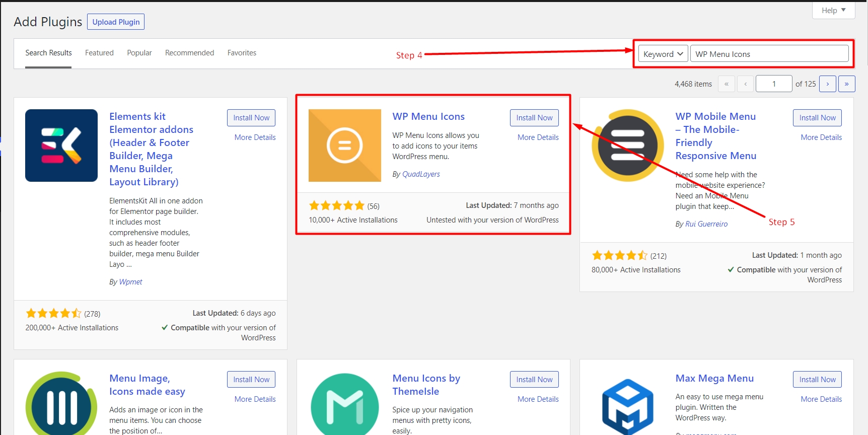
Task: Click the WP Menu Icons plugin thumbnail
Action: (345, 146)
